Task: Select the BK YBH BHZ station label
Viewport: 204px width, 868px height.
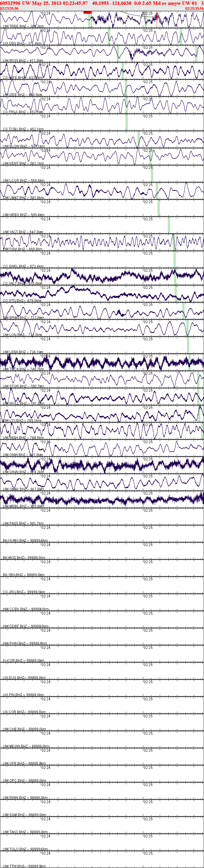Action: (24, 575)
